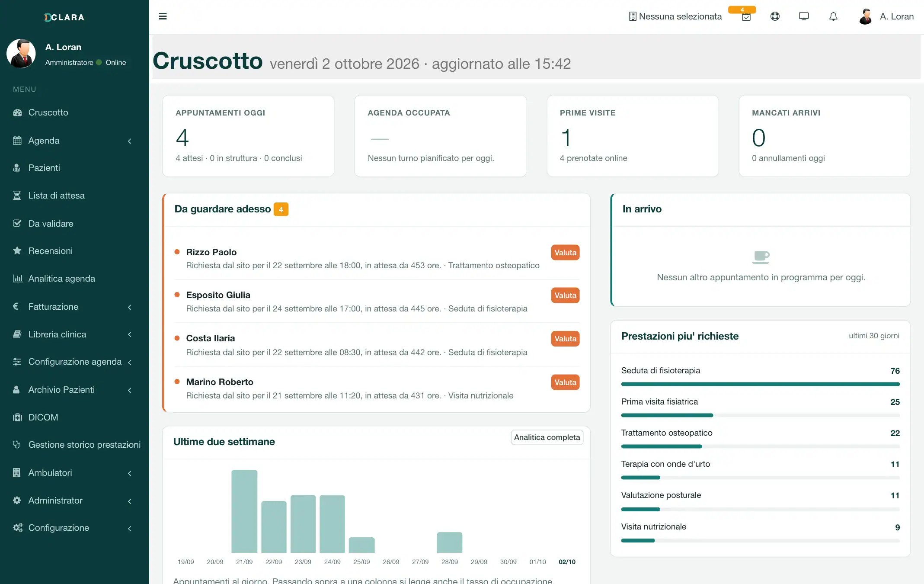The image size is (924, 584).
Task: Open A. Loran user menu in top bar
Action: point(886,16)
